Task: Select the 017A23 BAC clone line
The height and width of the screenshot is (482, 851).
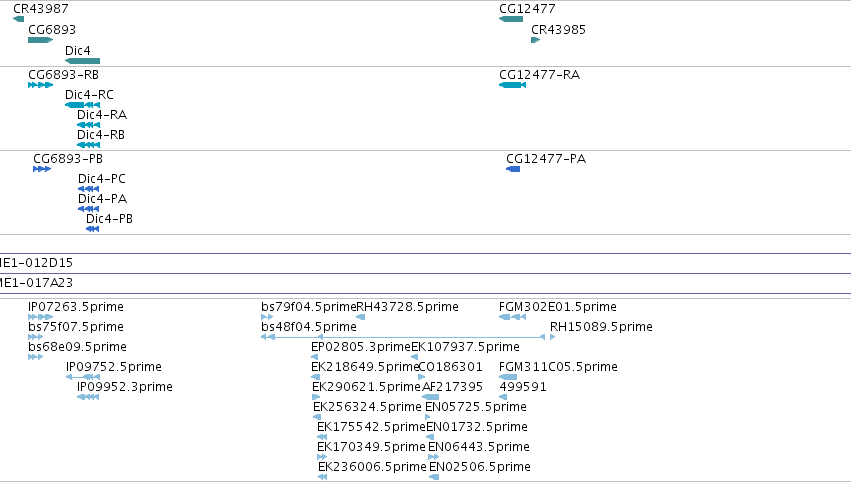Action: [x=426, y=274]
